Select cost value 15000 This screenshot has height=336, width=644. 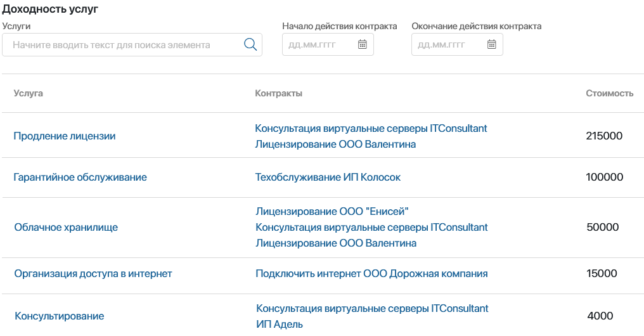[602, 274]
